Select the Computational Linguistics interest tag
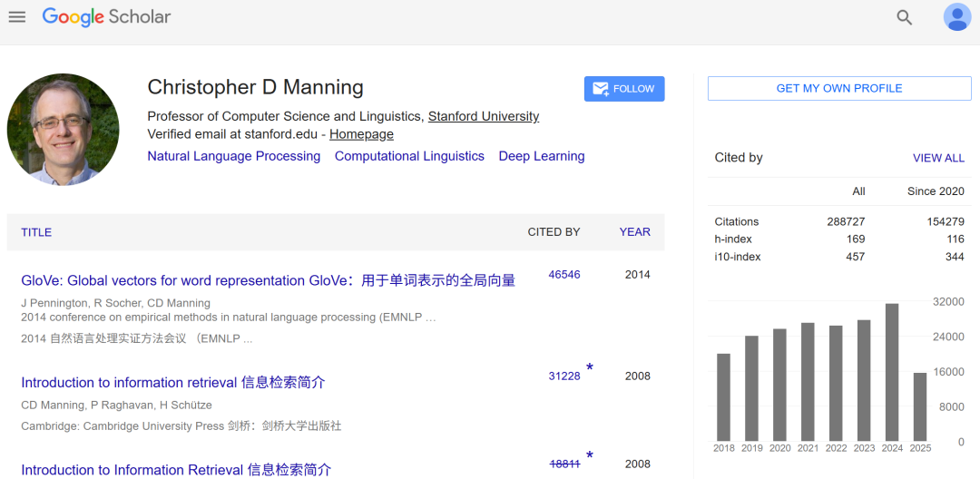This screenshot has height=479, width=980. (409, 156)
